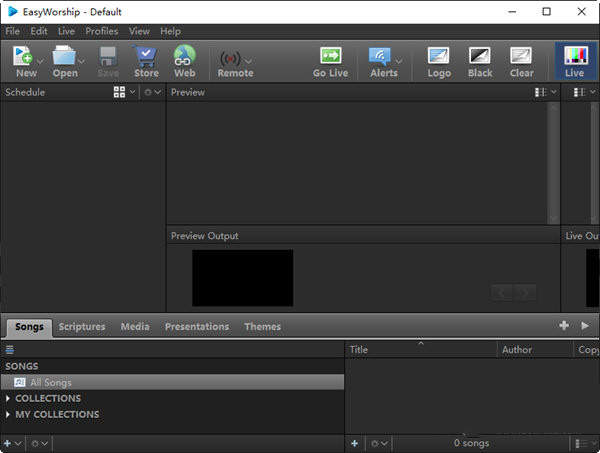Open the Store toolbar icon
Viewport: 600px width, 453px height.
(146, 58)
